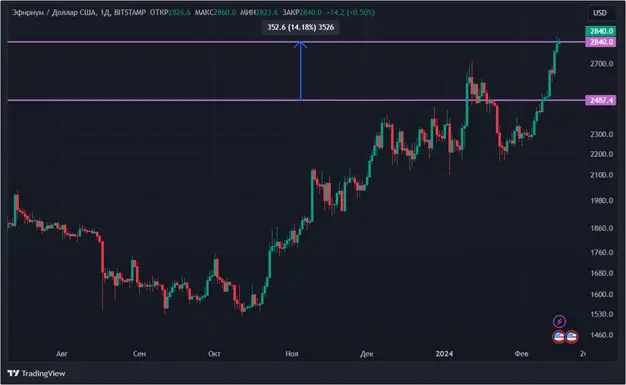The height and width of the screenshot is (385, 626).
Task: Click the 1600.0 price axis label
Action: (x=602, y=294)
